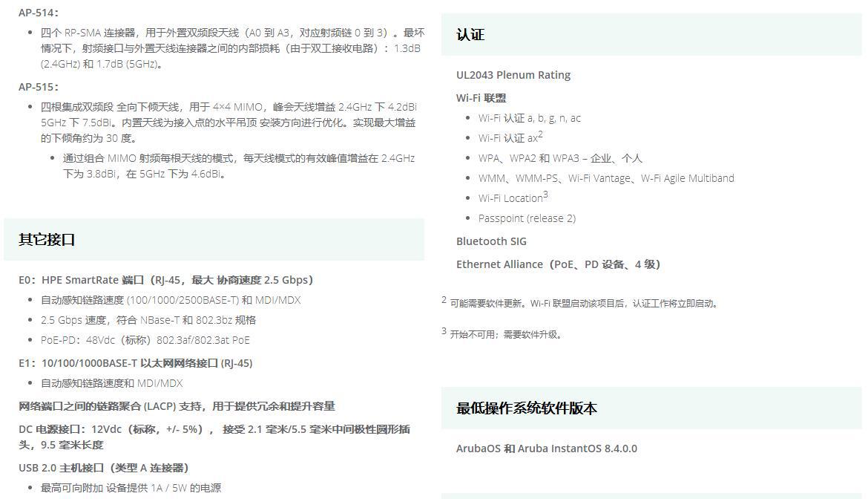The width and height of the screenshot is (868, 499).
Task: Select the 1.3dB loss value line
Action: coord(230,48)
